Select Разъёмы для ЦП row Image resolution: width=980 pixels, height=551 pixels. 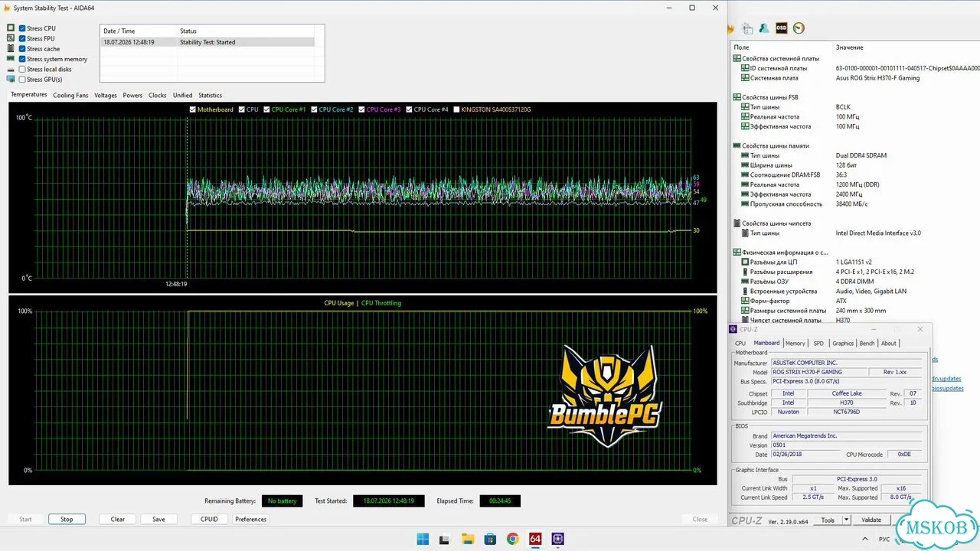(856, 262)
